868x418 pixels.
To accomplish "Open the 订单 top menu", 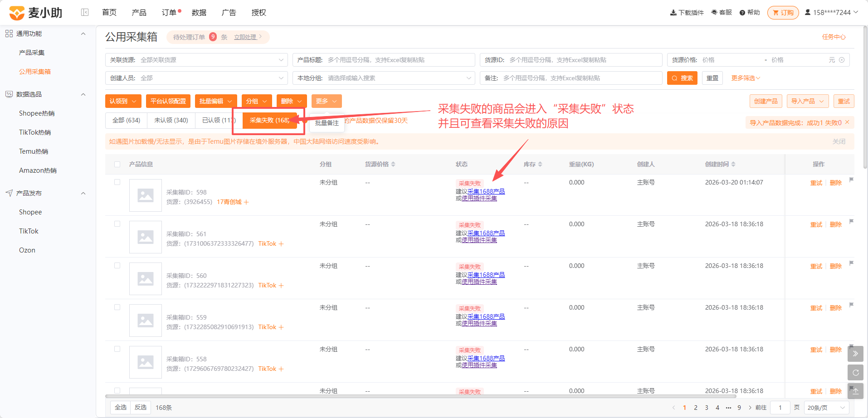I will 169,12.
